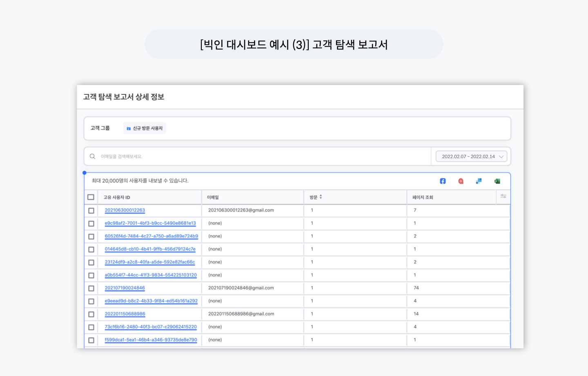Click the blue pixel-squares export icon
Screen dimensions: 588x376
(x=479, y=181)
